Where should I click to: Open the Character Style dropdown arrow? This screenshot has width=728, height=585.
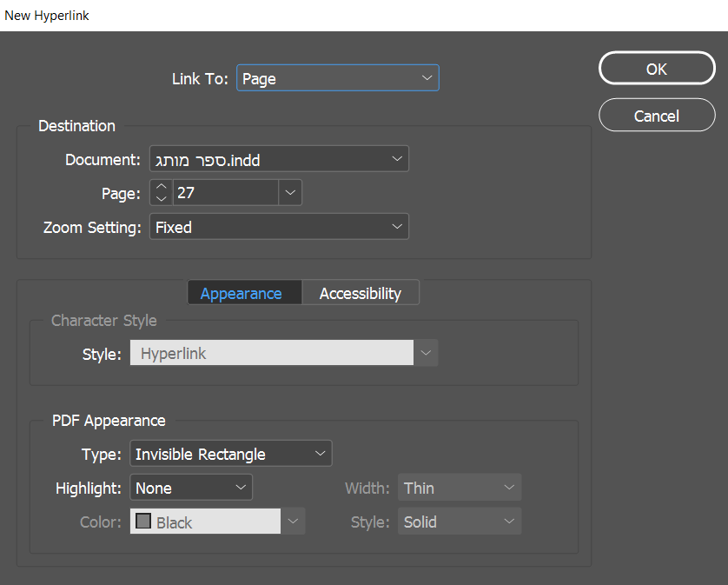pyautogui.click(x=426, y=353)
